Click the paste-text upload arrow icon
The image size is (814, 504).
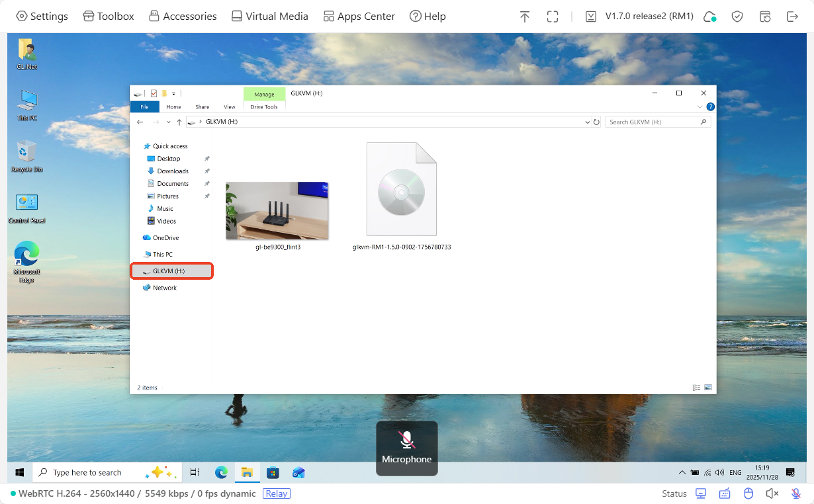(525, 16)
